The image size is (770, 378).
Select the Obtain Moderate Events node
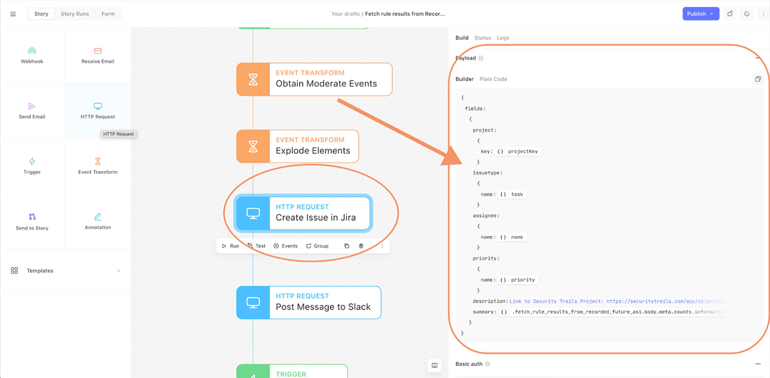(x=314, y=79)
